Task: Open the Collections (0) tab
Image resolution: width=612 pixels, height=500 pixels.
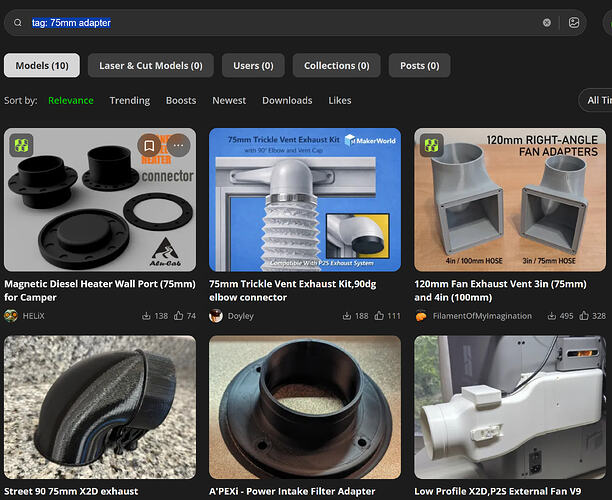Action: pyautogui.click(x=336, y=66)
